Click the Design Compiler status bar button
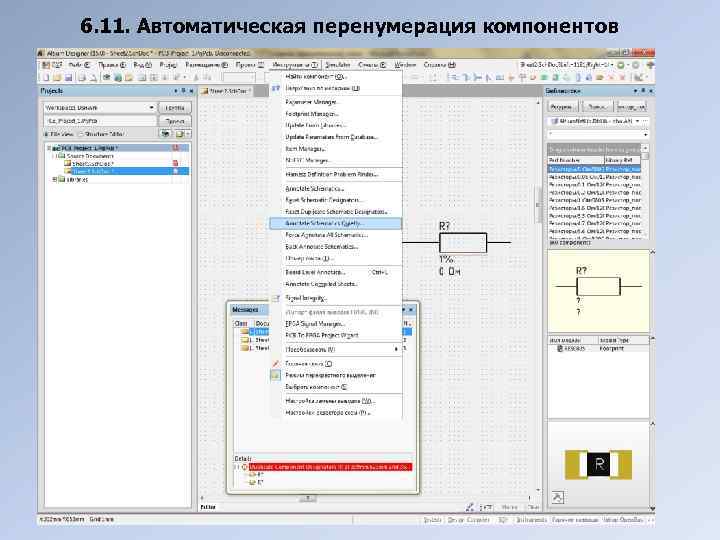The width and height of the screenshot is (720, 540). click(468, 520)
